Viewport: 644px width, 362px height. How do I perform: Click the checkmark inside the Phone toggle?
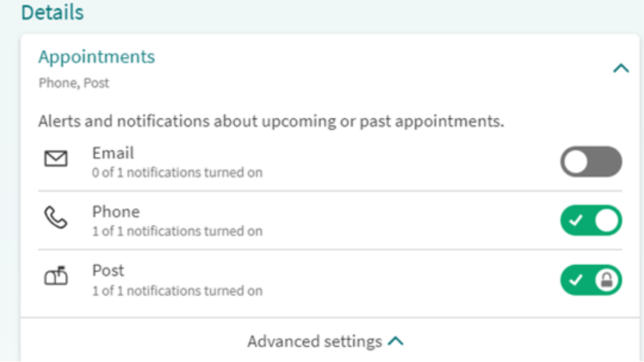tap(576, 221)
